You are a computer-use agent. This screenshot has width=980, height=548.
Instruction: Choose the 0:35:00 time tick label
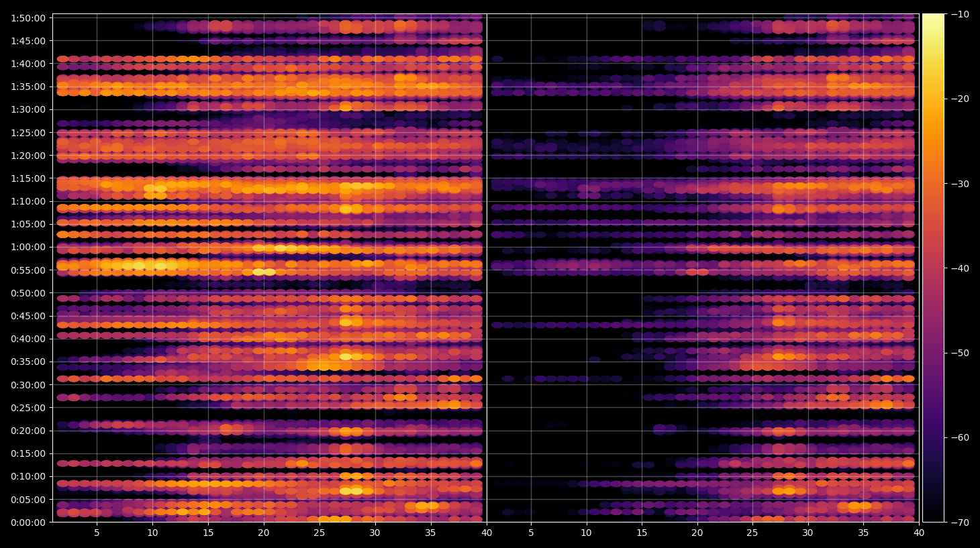point(28,362)
